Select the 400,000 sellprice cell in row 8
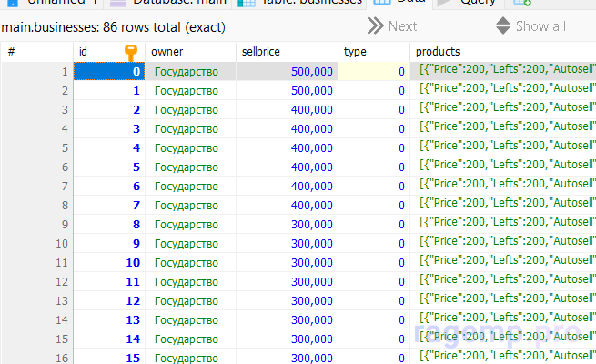 (287, 205)
